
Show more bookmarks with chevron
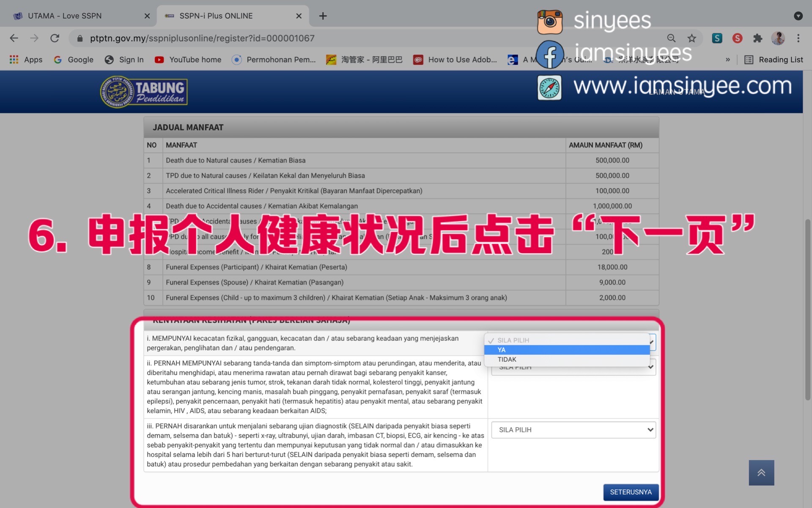point(727,60)
